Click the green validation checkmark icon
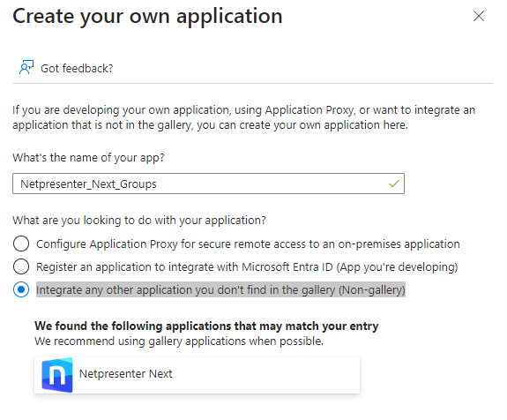Viewport: 507px width, 420px height. 394,184
